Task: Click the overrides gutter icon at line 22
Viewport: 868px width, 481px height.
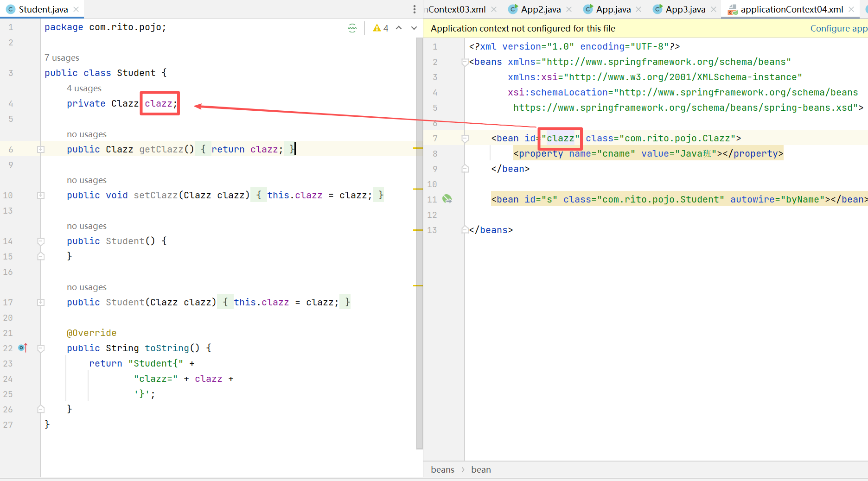Action: (23, 348)
